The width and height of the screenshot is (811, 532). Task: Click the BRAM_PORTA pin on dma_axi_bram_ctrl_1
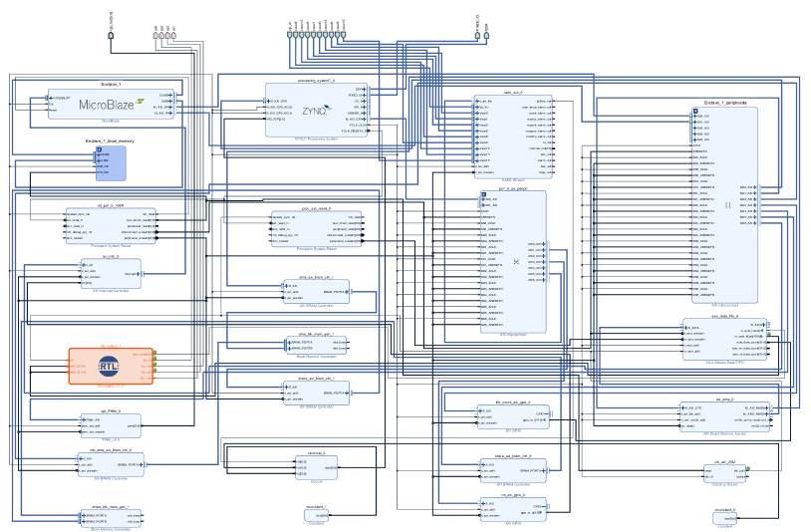tap(348, 292)
